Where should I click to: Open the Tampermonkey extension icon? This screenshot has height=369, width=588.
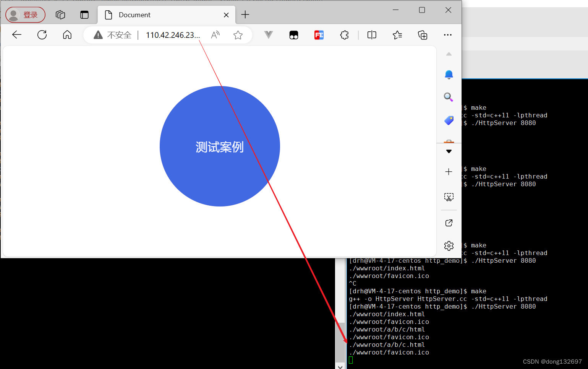(294, 35)
